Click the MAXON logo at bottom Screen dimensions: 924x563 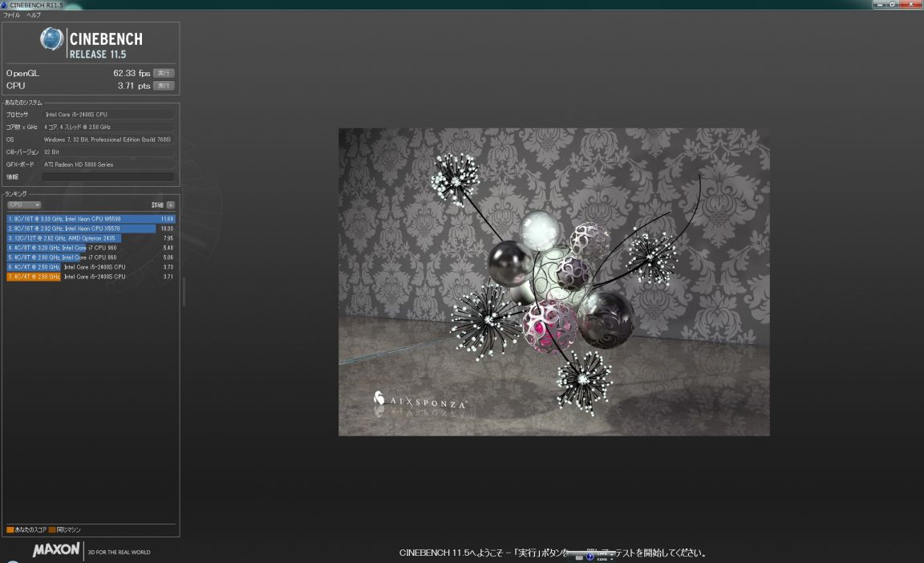pos(56,550)
